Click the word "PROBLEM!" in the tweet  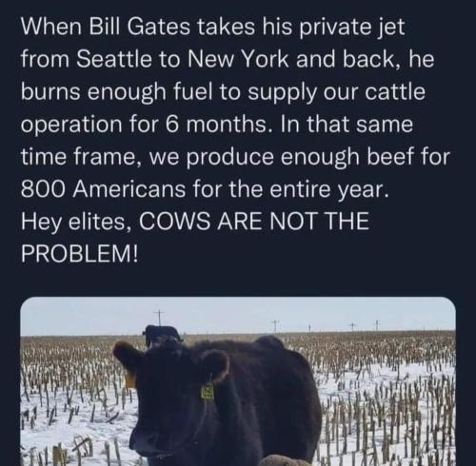coord(80,253)
